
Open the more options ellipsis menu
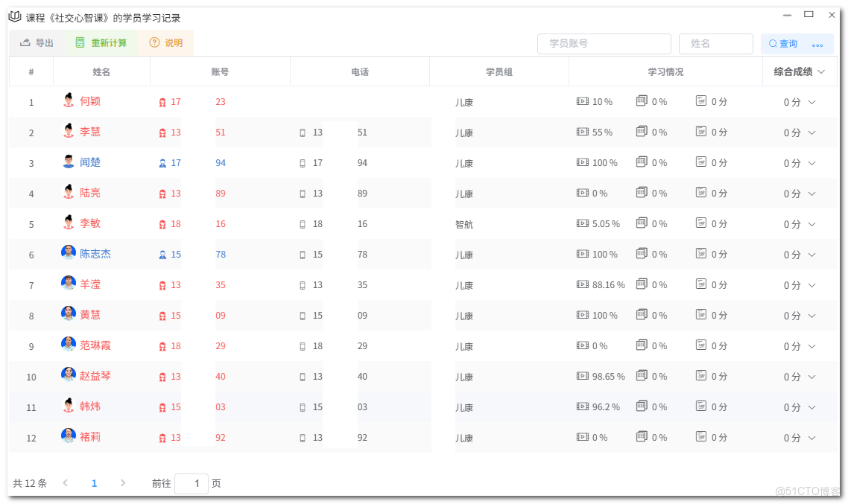click(x=817, y=45)
